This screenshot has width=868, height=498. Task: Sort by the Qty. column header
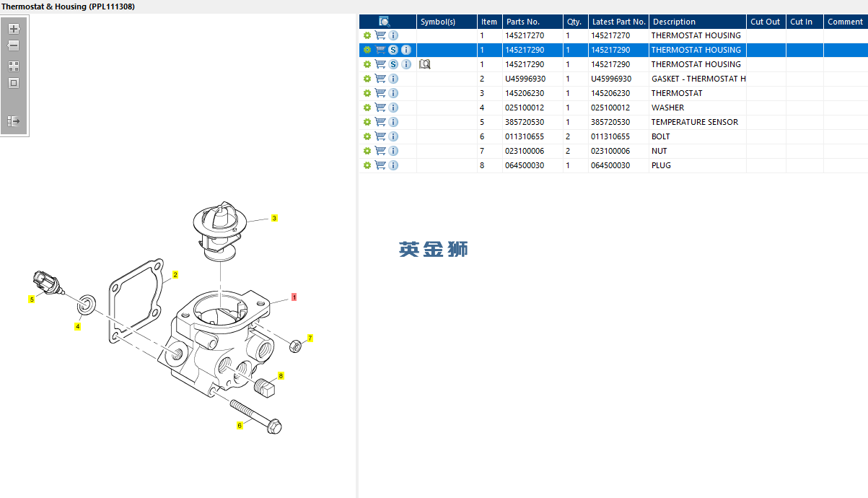575,22
